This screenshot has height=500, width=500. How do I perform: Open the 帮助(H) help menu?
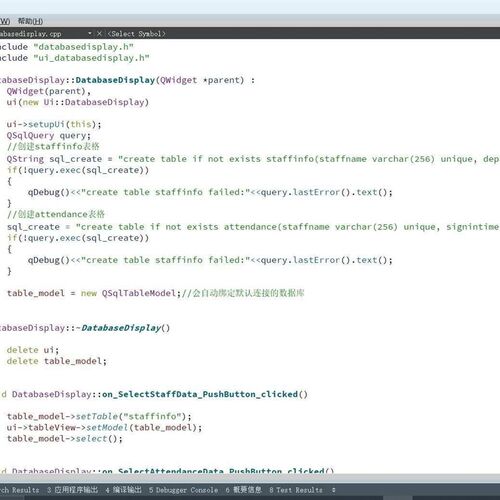tap(30, 21)
